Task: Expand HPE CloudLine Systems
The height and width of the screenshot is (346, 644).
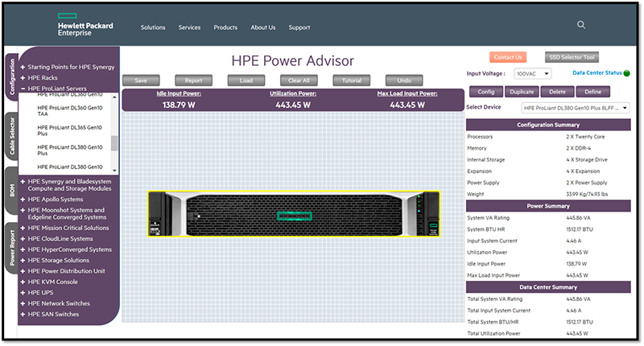Action: coord(23,239)
